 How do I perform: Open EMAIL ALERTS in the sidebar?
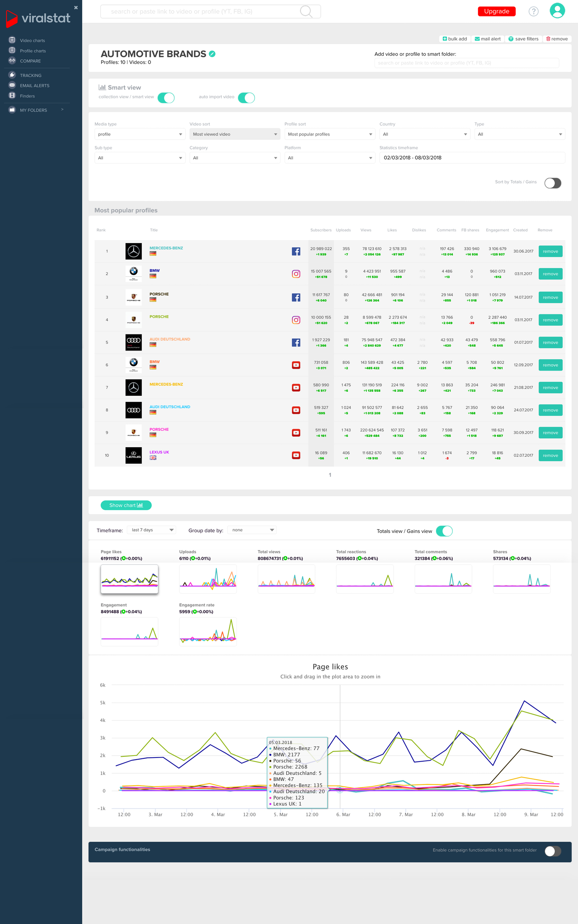click(x=35, y=85)
